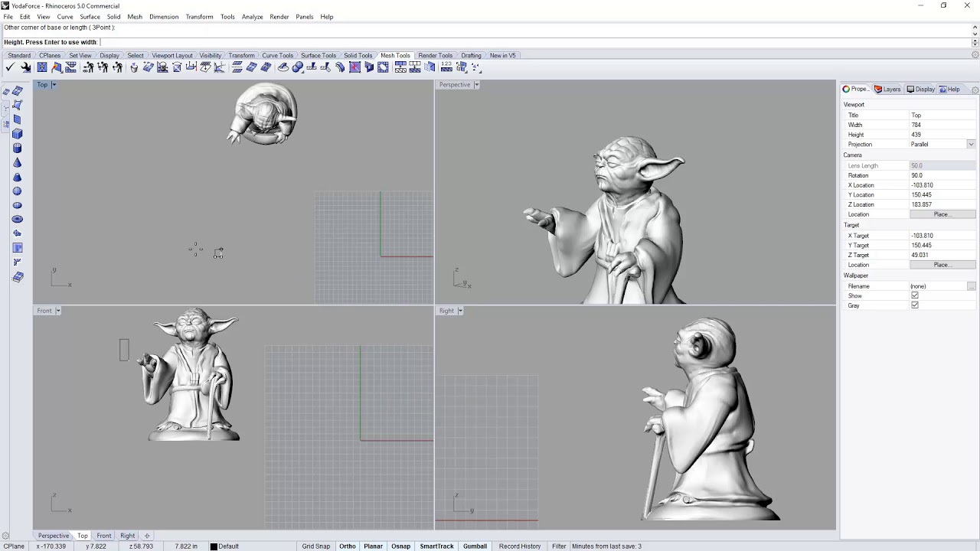
Task: Toggle Ortho mode in status bar
Action: (x=348, y=546)
